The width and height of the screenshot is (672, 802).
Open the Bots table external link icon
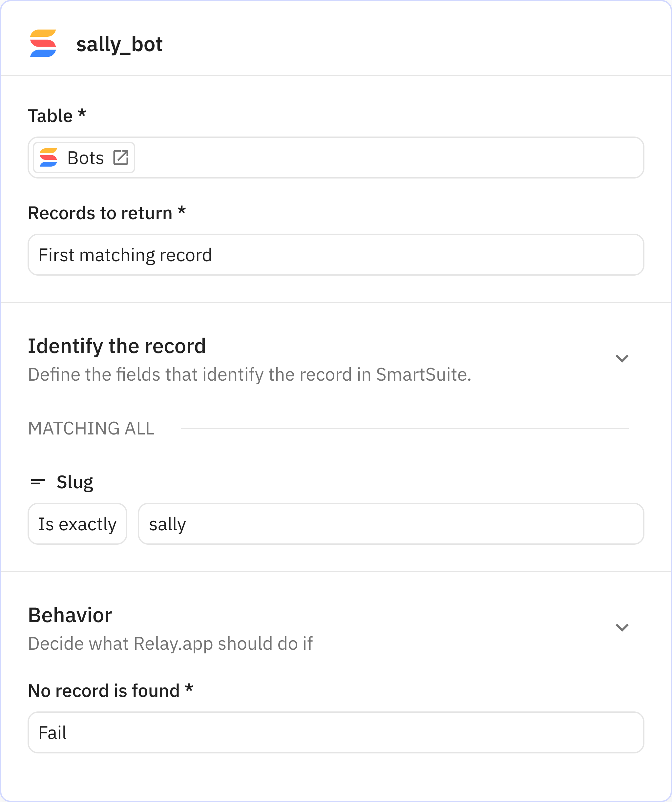pos(121,157)
